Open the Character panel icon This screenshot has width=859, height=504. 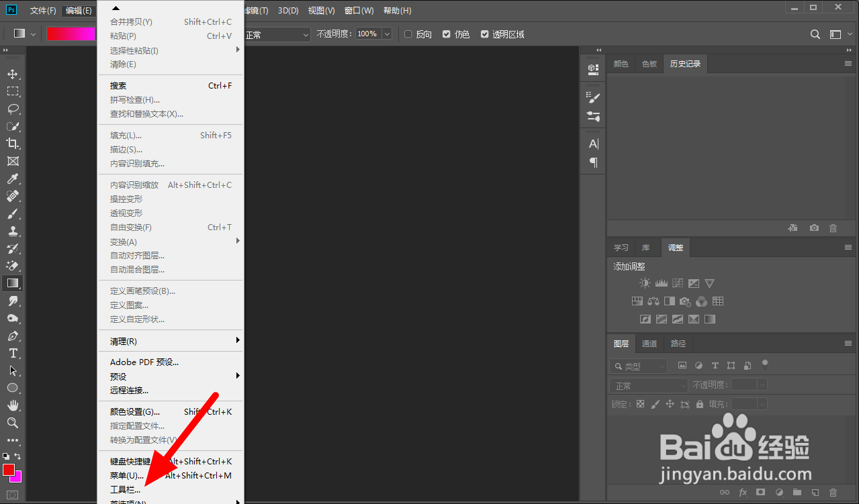pos(594,144)
